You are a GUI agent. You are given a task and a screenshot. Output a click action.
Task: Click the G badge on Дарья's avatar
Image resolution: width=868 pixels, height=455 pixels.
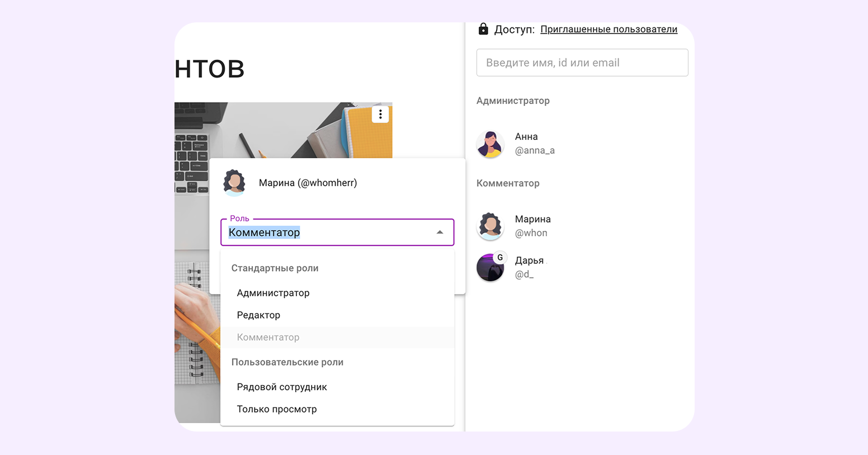500,258
